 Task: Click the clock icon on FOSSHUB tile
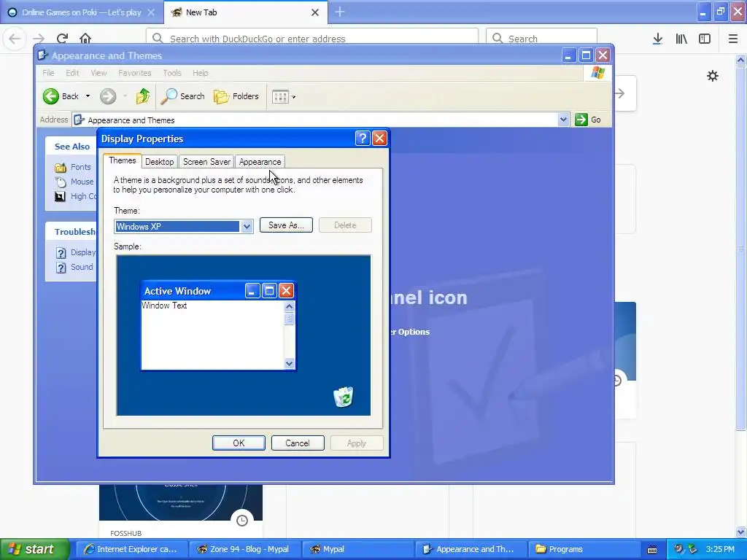242,521
